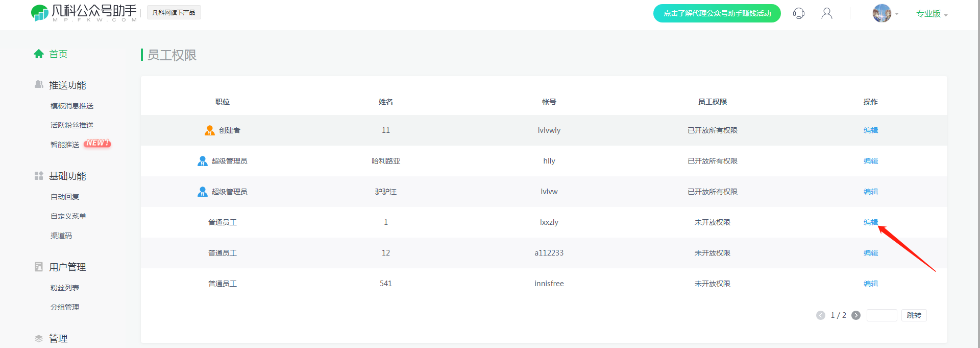Viewport: 980px width, 348px height.
Task: Open the customer service headset icon
Action: 799,13
